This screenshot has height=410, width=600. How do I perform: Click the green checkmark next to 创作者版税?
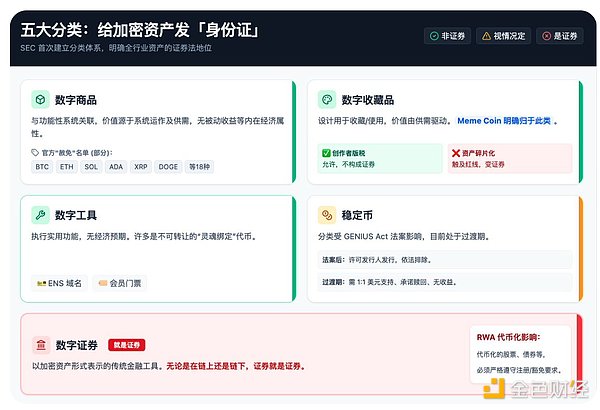(x=326, y=151)
